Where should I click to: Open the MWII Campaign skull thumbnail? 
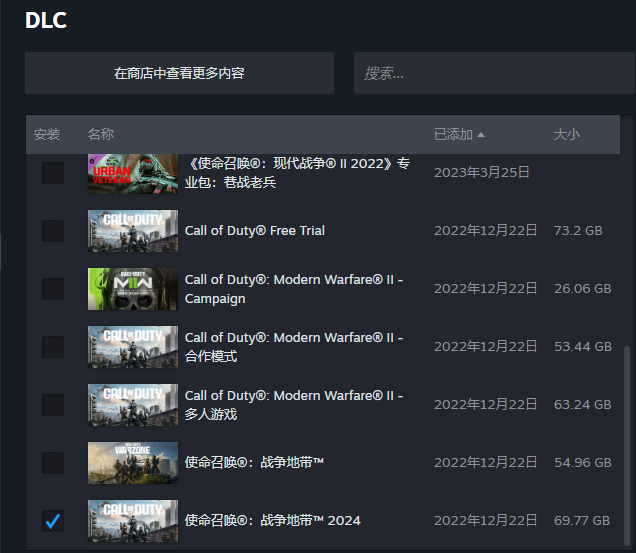(x=133, y=289)
